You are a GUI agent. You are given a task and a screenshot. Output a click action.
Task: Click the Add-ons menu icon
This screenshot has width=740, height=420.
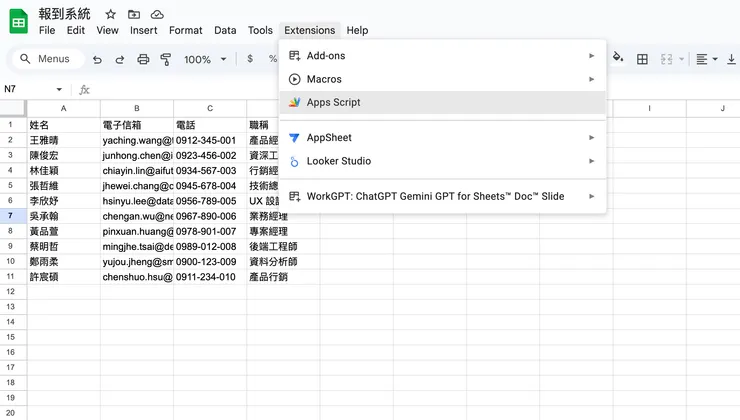pyautogui.click(x=294, y=56)
